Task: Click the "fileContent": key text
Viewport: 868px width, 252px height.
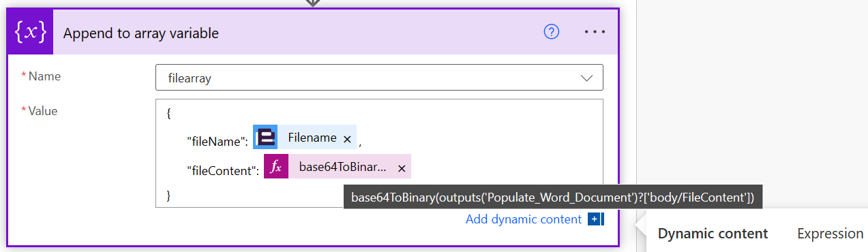Action: pos(223,170)
